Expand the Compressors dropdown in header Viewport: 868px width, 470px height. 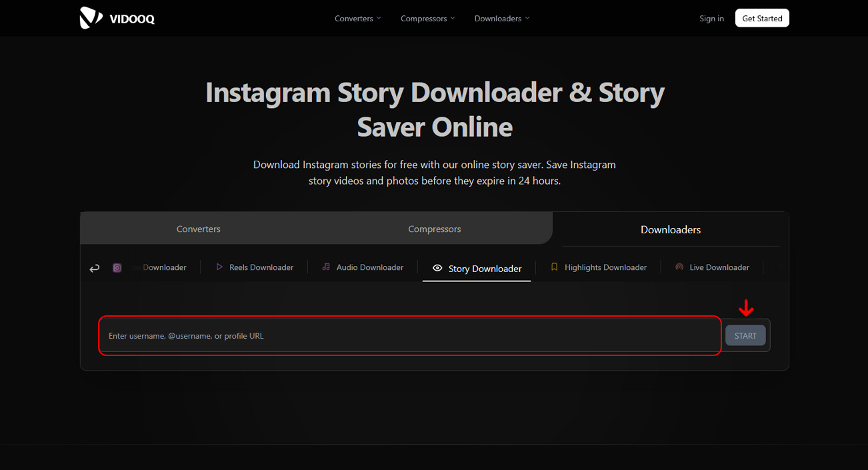[427, 19]
